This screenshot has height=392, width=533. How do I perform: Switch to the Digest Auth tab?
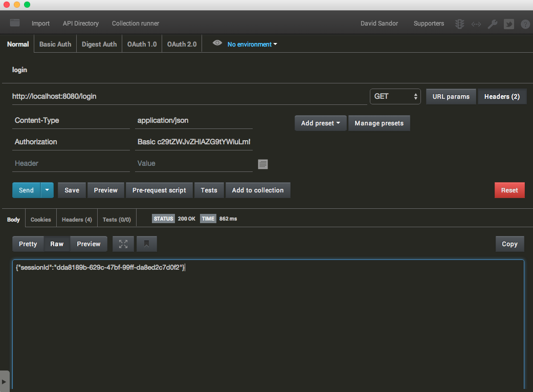click(x=99, y=44)
